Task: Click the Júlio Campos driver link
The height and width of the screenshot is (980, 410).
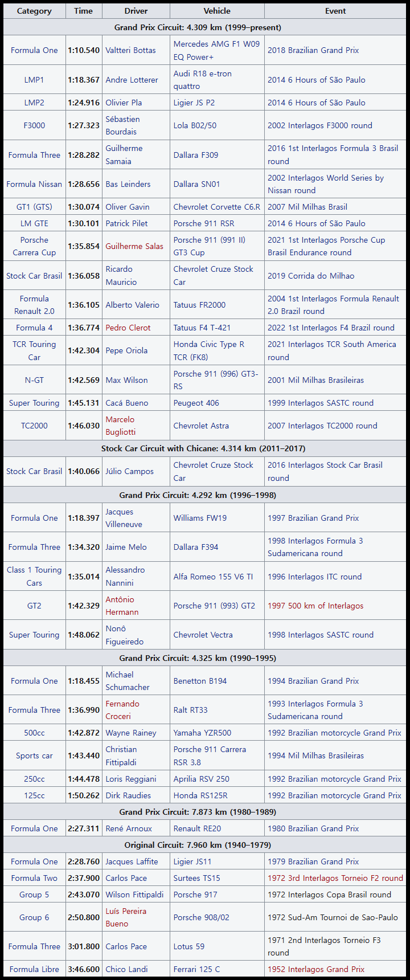Action: pos(129,471)
